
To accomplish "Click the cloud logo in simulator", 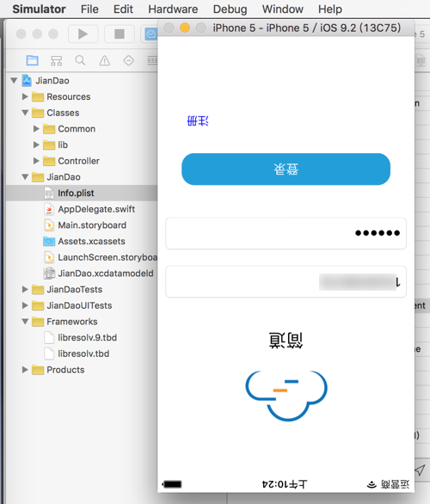I will tap(286, 396).
